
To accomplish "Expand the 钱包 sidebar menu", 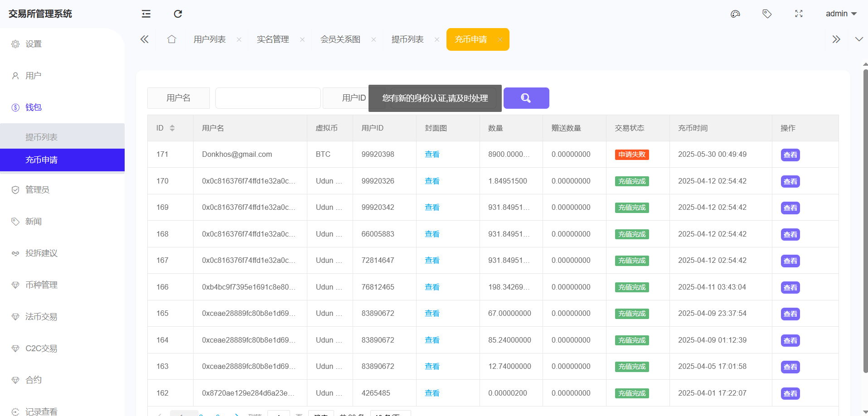I will click(34, 107).
